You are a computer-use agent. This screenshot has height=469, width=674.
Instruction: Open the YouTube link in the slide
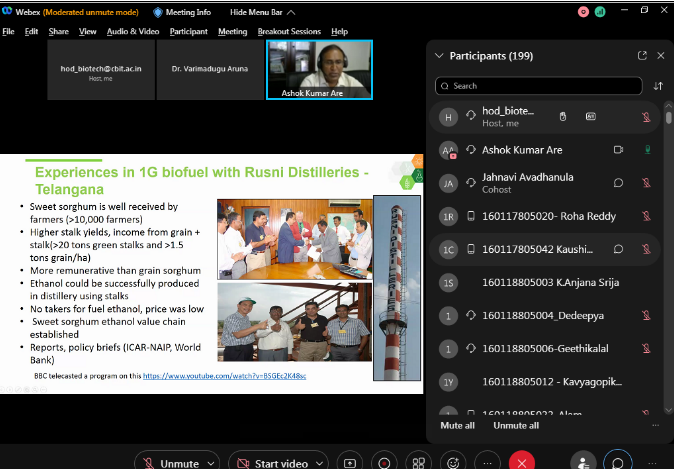tap(224, 376)
